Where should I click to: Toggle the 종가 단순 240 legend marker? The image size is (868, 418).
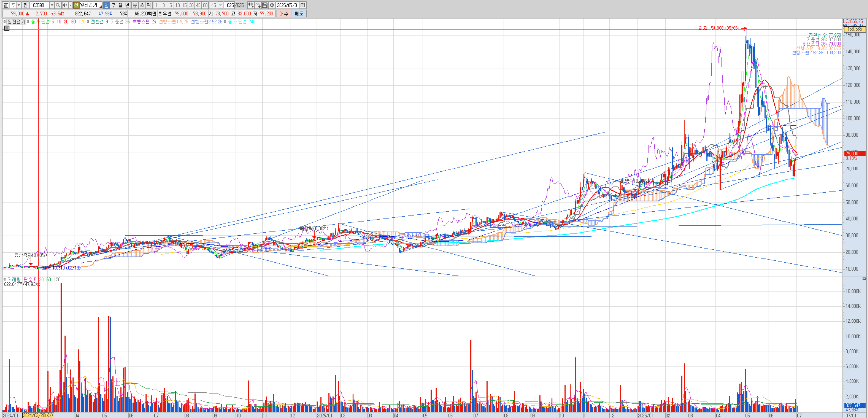click(225, 22)
